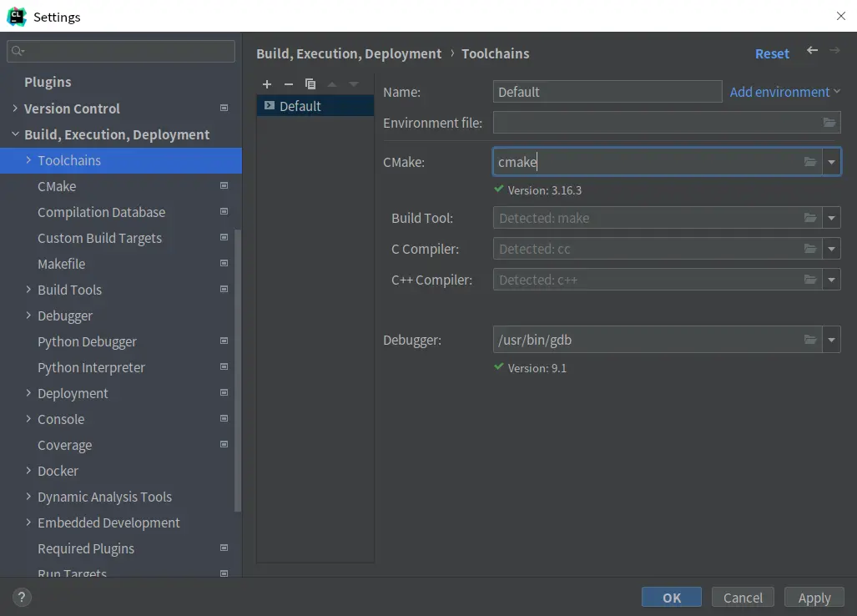Click the OK button

[672, 597]
